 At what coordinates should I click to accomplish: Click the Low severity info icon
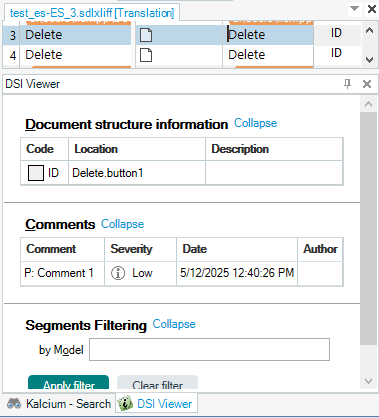[118, 273]
